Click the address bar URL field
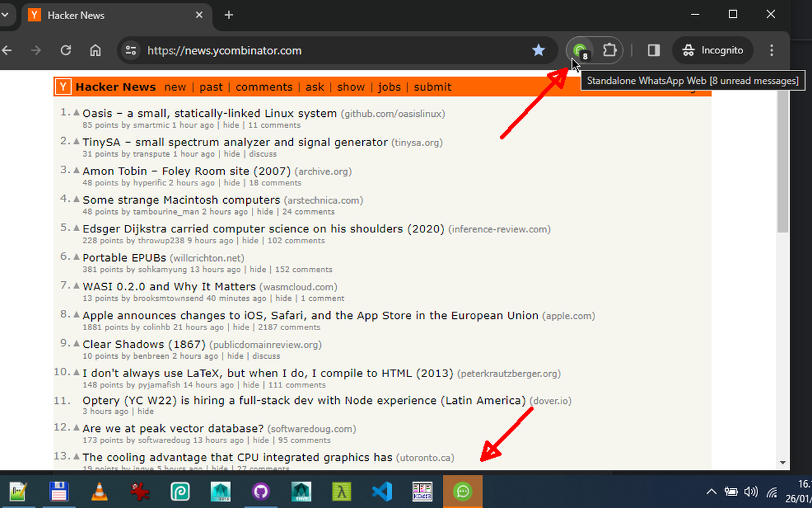This screenshot has width=812, height=508. (336, 50)
